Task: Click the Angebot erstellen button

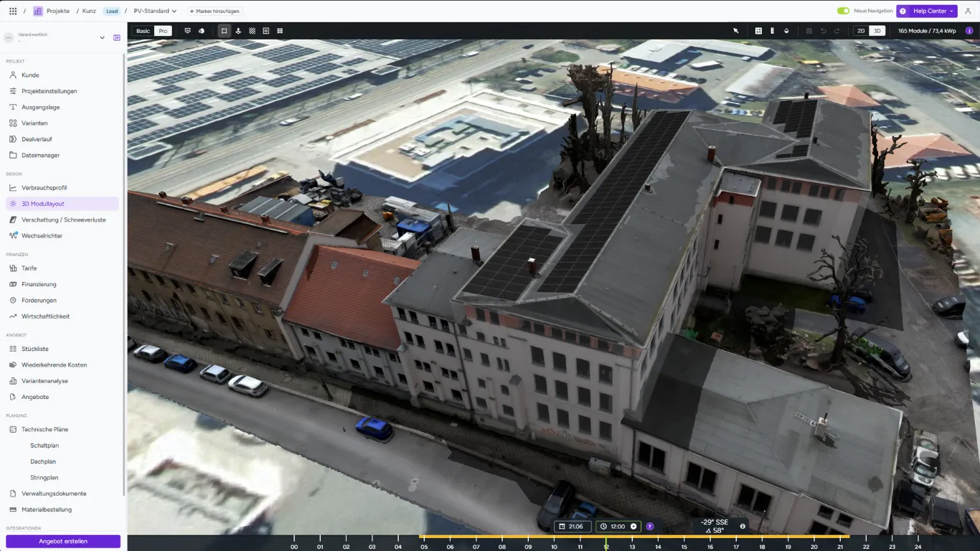Action: 63,541
